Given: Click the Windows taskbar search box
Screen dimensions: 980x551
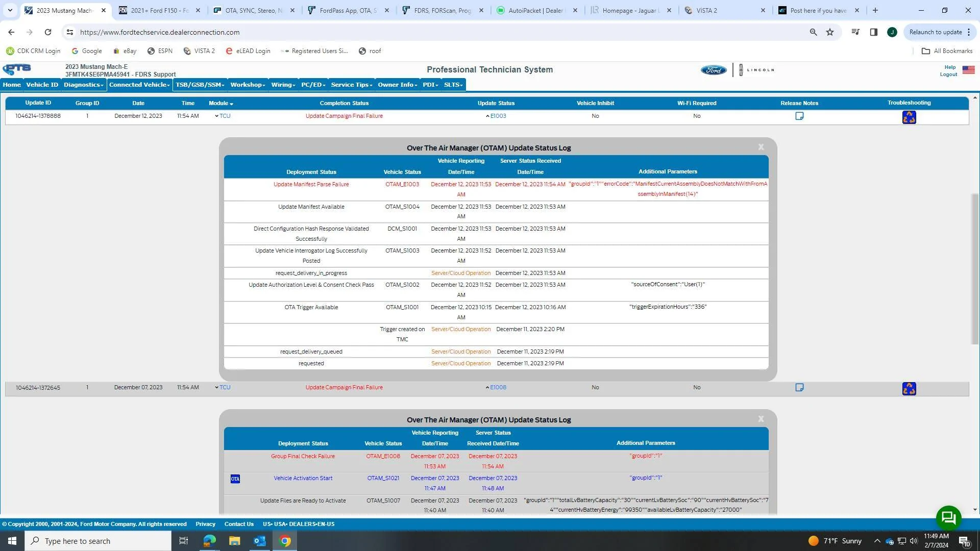Looking at the screenshot, I should point(98,541).
